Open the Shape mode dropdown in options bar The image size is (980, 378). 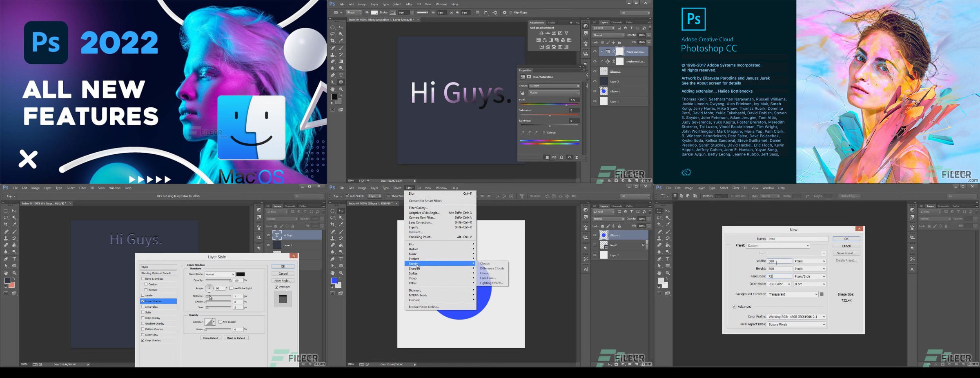tap(354, 13)
